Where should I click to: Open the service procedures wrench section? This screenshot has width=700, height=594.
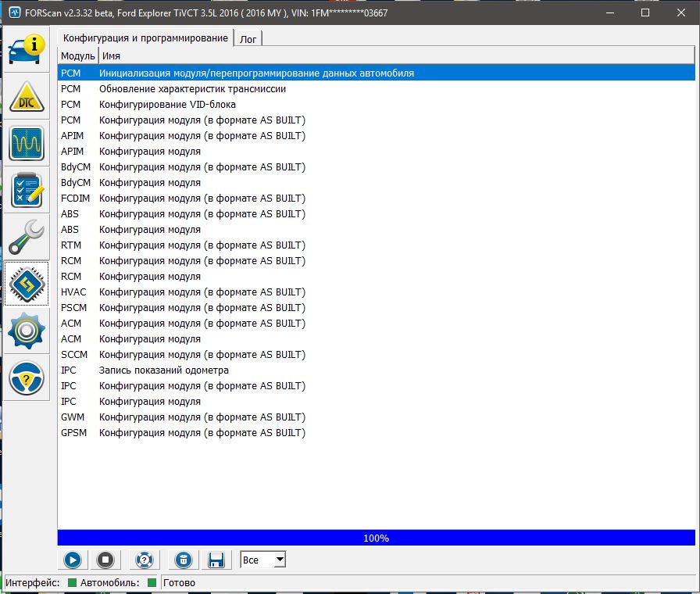pos(27,237)
